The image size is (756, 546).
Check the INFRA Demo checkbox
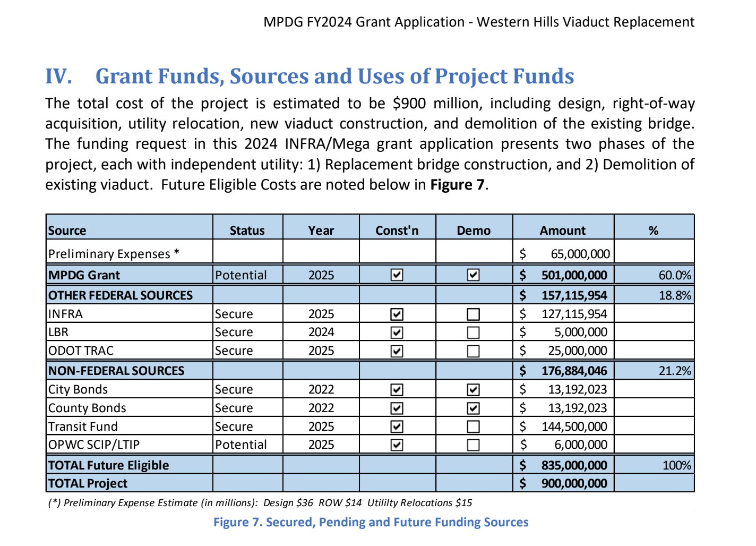[x=473, y=314]
